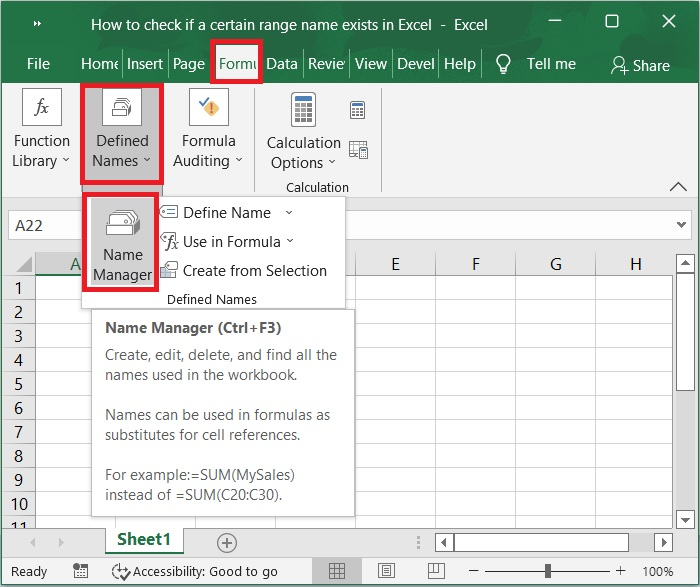Click the sheet tab scroll left arrow
Screen dimensions: 700x587
pos(33,542)
